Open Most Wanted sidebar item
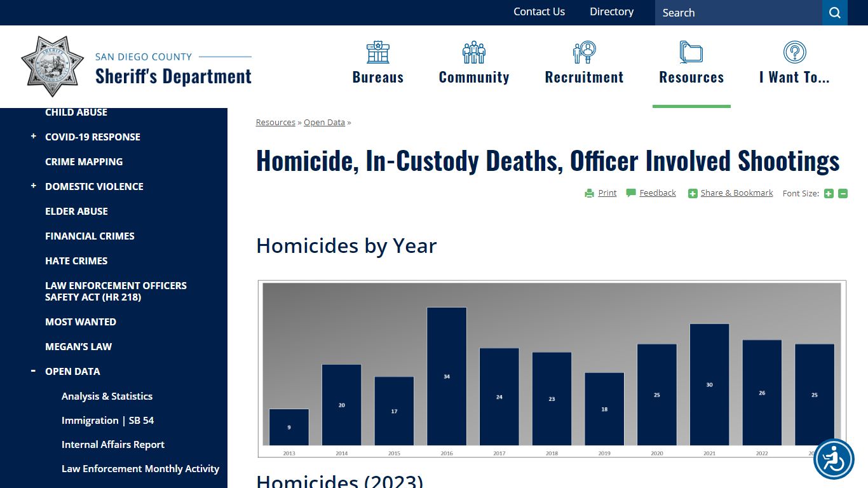The width and height of the screenshot is (868, 488). pos(81,322)
